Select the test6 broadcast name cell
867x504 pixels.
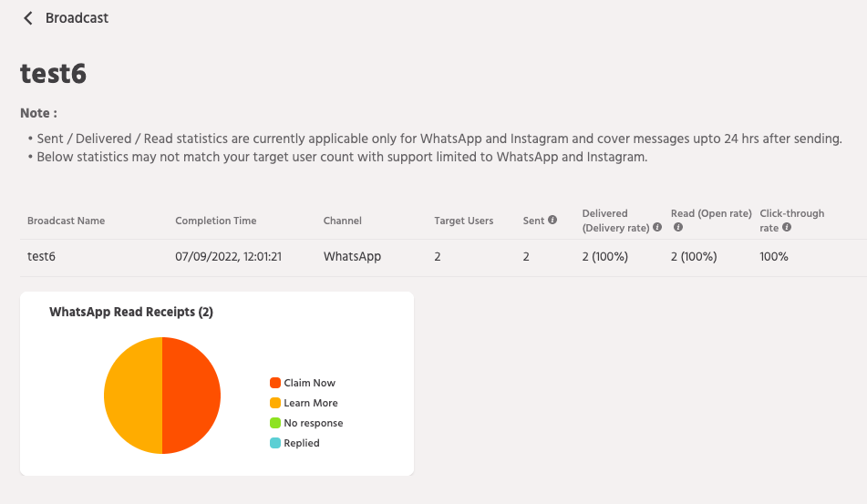[41, 257]
